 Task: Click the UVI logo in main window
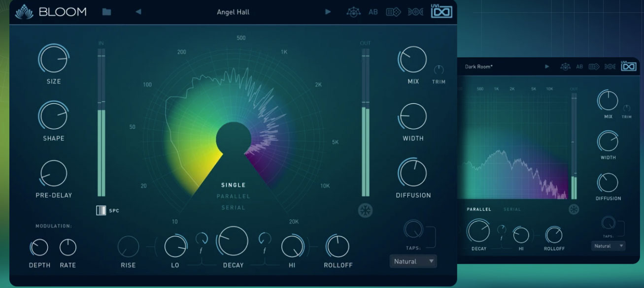pos(441,11)
